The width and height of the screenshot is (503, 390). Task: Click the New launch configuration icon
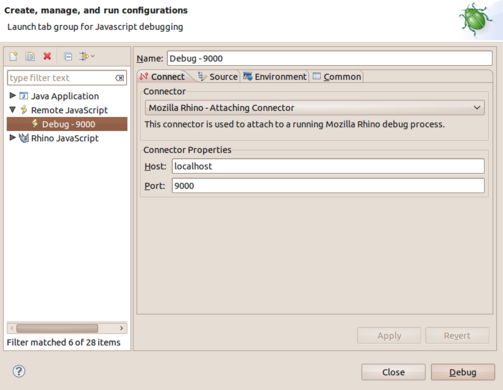[x=14, y=56]
